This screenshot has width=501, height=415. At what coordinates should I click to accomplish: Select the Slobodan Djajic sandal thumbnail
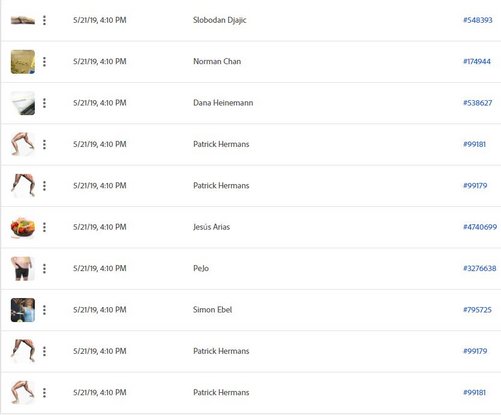point(23,21)
